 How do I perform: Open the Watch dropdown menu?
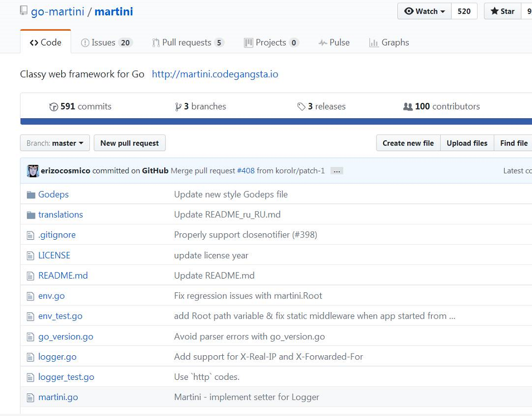click(424, 11)
